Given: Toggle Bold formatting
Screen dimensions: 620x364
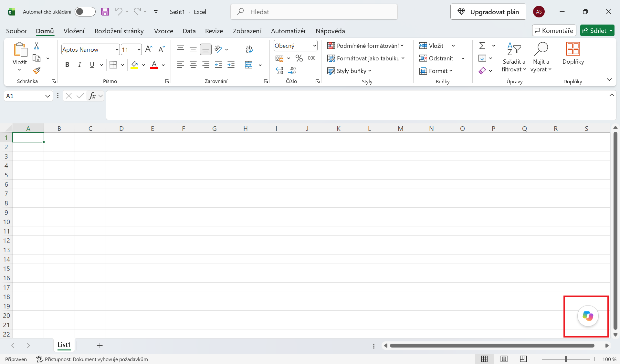Looking at the screenshot, I should pyautogui.click(x=67, y=65).
